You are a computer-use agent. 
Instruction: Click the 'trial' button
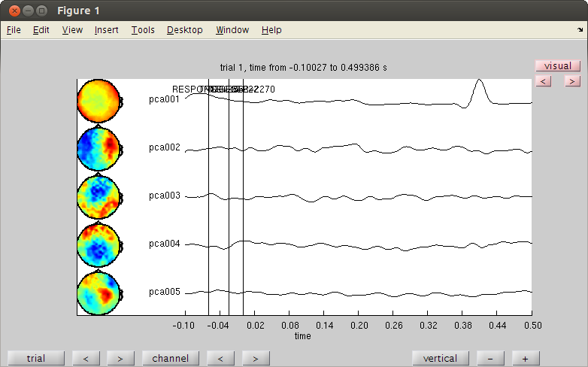[x=35, y=359]
